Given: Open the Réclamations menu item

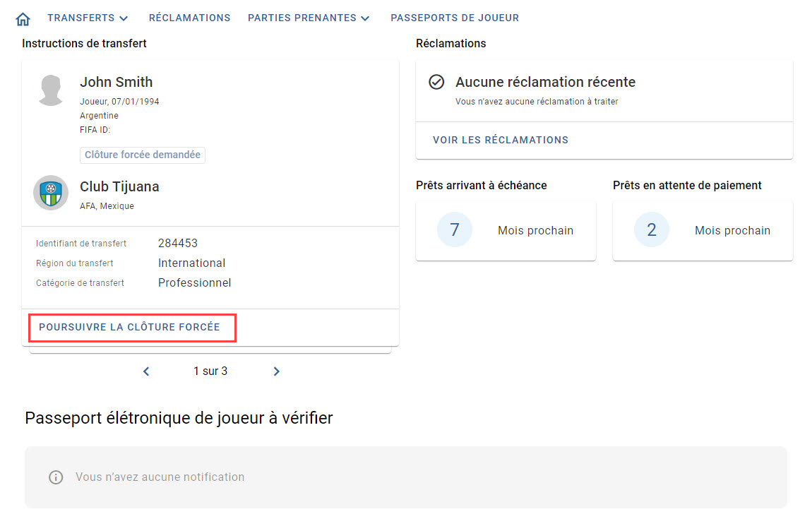Looking at the screenshot, I should (189, 18).
